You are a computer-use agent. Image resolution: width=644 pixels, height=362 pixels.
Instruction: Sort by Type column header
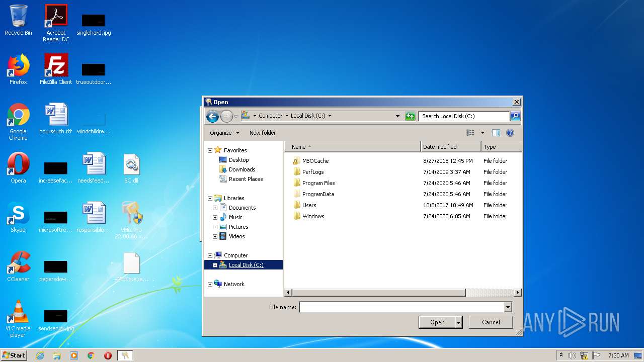point(501,147)
